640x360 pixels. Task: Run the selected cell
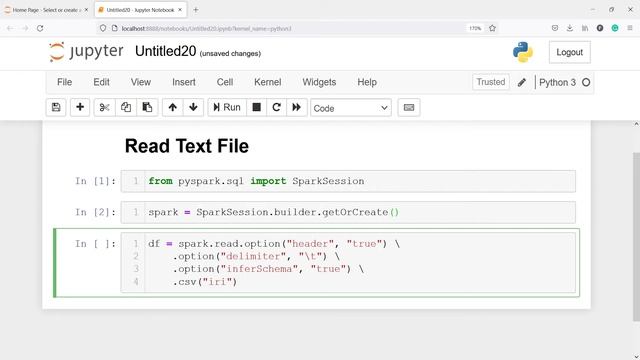pyautogui.click(x=227, y=107)
